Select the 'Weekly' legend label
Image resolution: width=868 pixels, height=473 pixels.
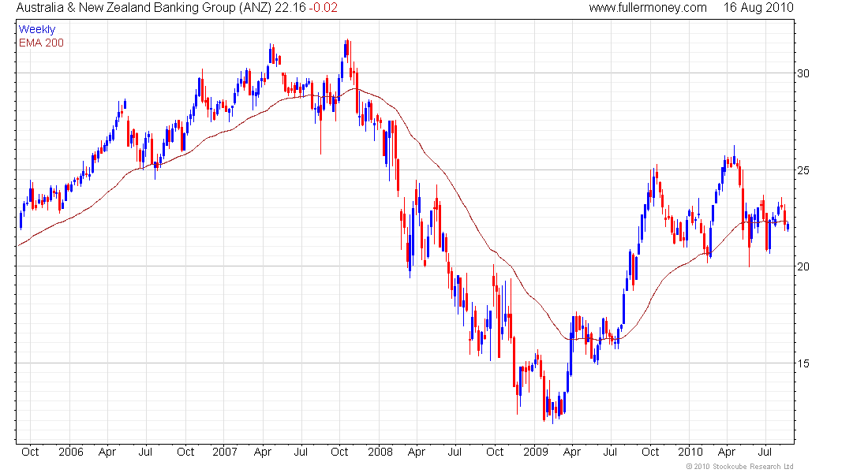coord(37,29)
